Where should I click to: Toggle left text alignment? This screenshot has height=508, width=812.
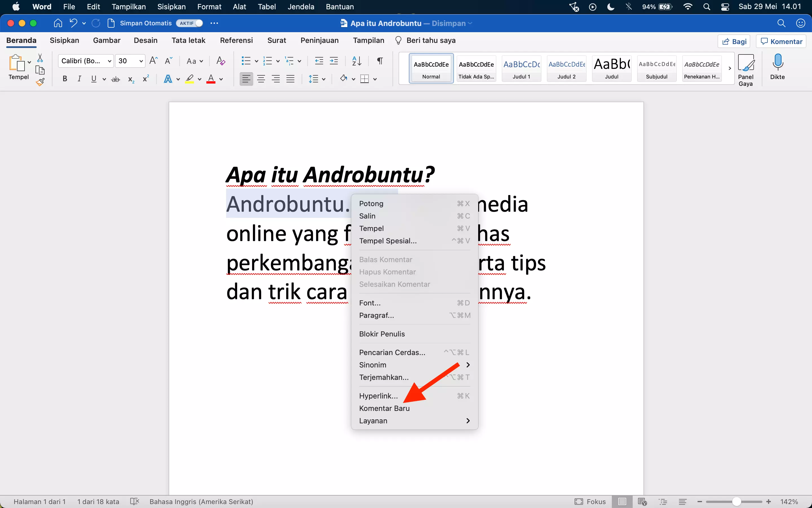point(246,79)
